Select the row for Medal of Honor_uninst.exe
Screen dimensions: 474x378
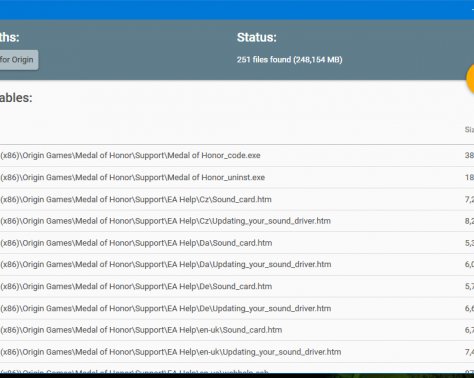coord(237,178)
